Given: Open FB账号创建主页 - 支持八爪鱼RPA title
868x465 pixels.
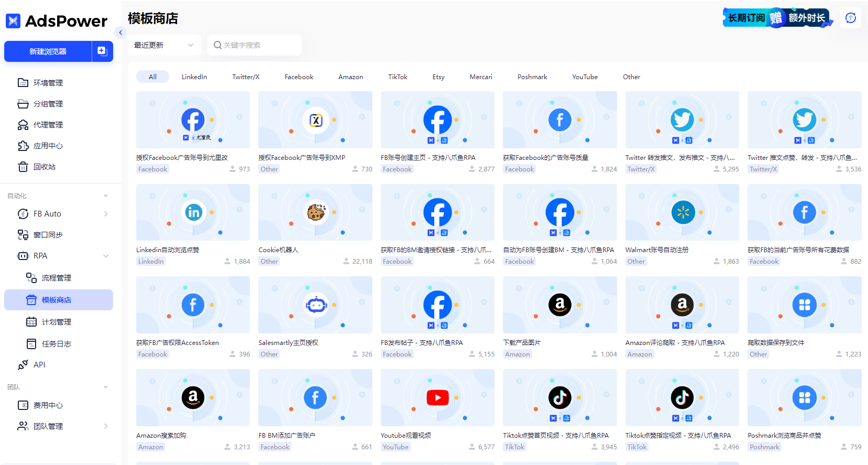Looking at the screenshot, I should click(428, 157).
